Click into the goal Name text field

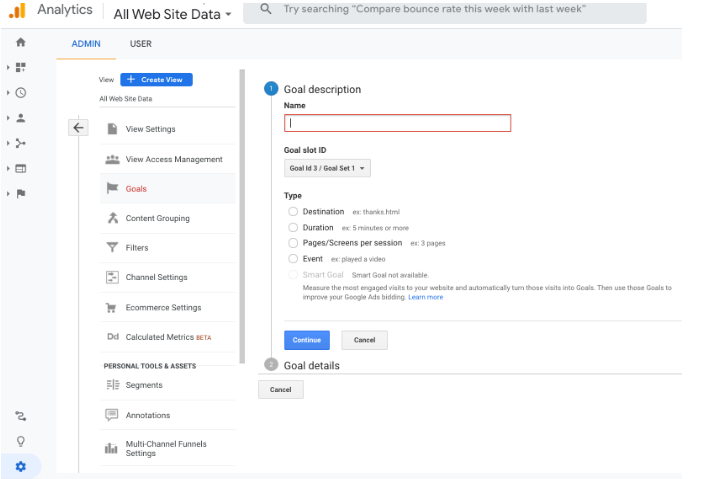(397, 123)
